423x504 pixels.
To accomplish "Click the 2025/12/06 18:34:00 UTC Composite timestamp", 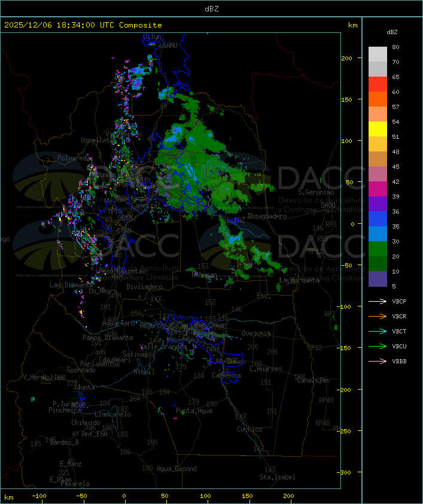I will click(x=83, y=25).
